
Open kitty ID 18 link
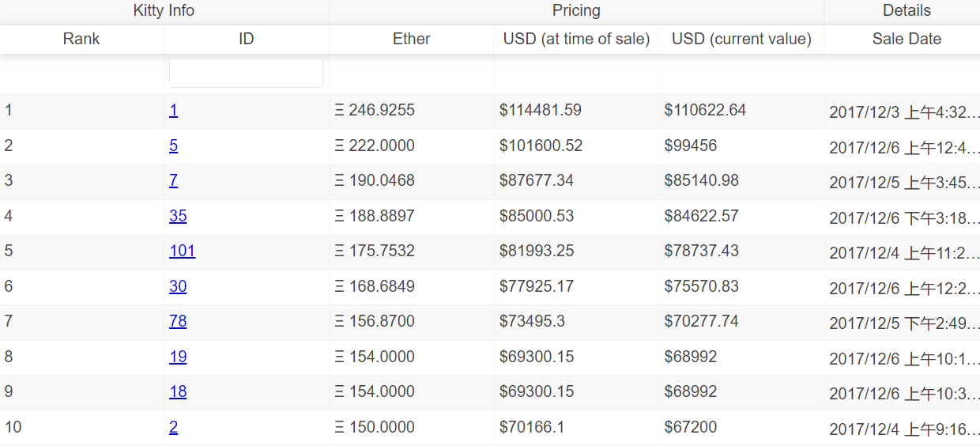[178, 392]
